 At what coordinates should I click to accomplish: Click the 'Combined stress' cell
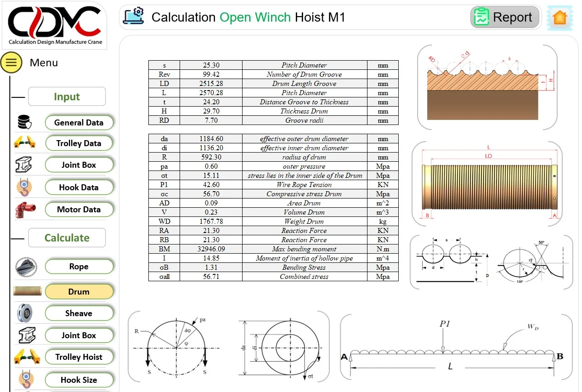tap(305, 277)
